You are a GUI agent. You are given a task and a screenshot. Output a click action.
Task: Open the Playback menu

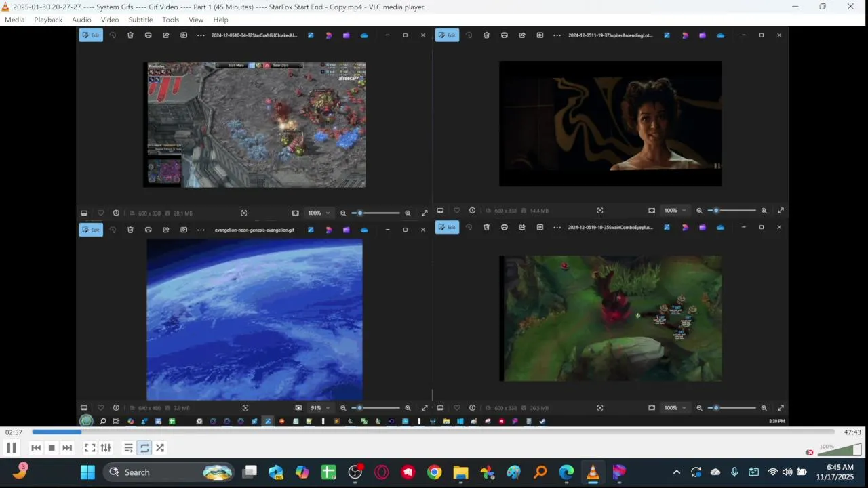[48, 20]
